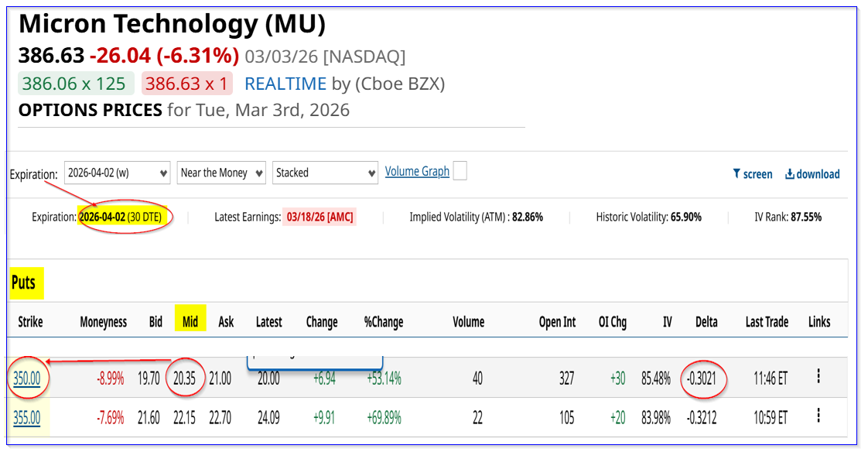This screenshot has width=868, height=452.
Task: Open the Stacked view dropdown
Action: 325,173
